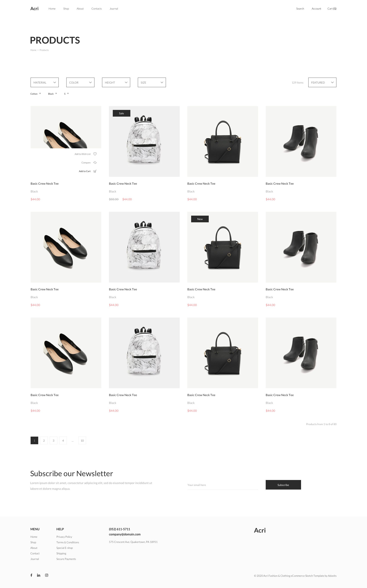Image resolution: width=367 pixels, height=588 pixels.
Task: Expand the COLOR filter dropdown
Action: coord(80,83)
